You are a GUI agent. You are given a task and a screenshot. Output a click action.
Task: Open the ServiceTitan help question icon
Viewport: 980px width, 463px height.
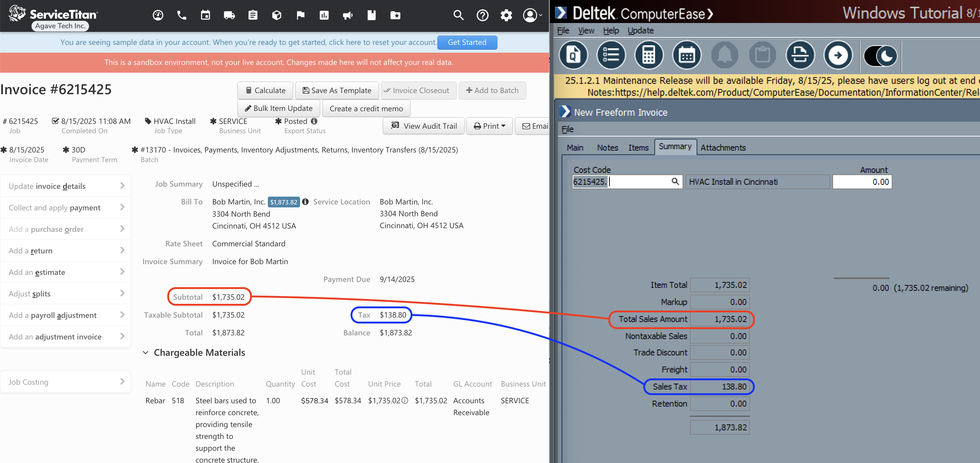[482, 15]
